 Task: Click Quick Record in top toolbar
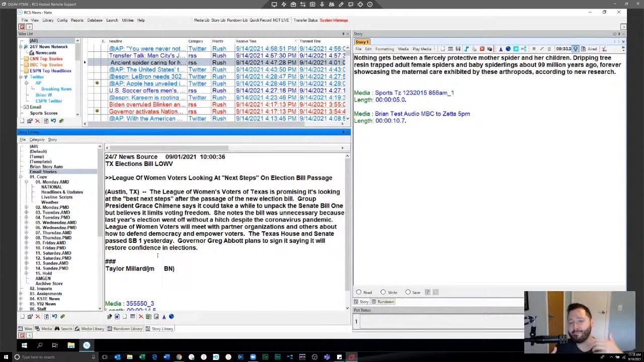[x=260, y=20]
